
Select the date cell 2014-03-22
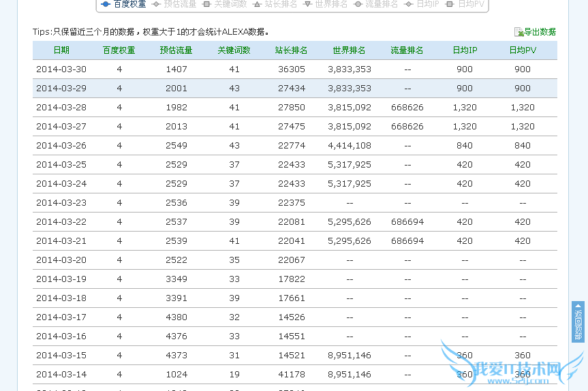point(61,222)
